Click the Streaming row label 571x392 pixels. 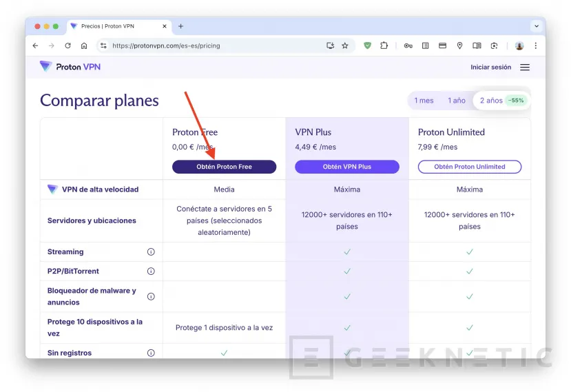65,251
